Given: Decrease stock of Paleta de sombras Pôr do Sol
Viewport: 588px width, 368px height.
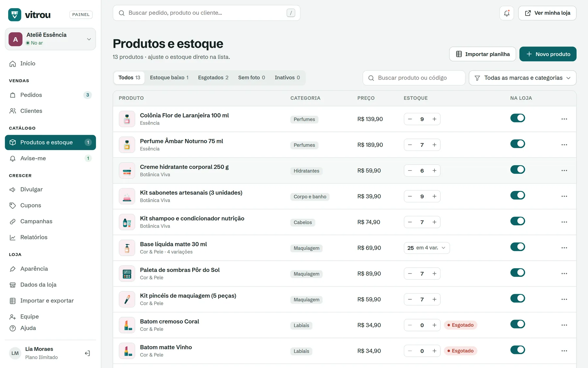Looking at the screenshot, I should (410, 273).
